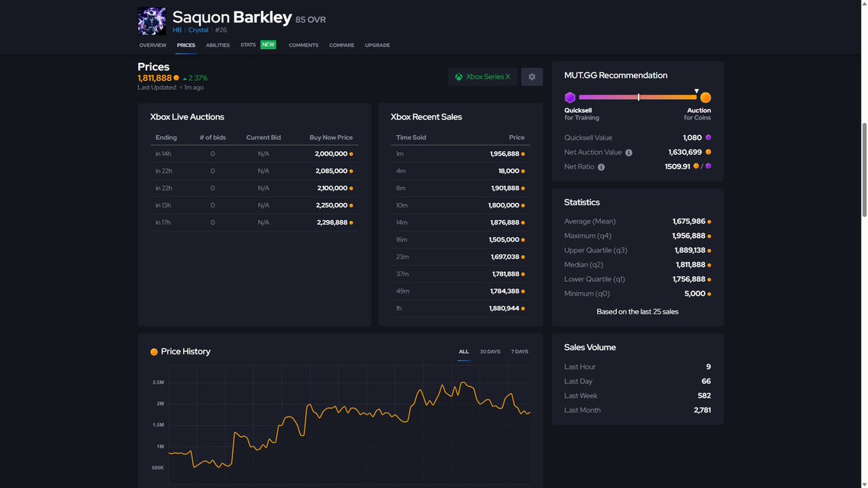
Task: Click the 1,505,000 recent sale price
Action: tap(503, 239)
